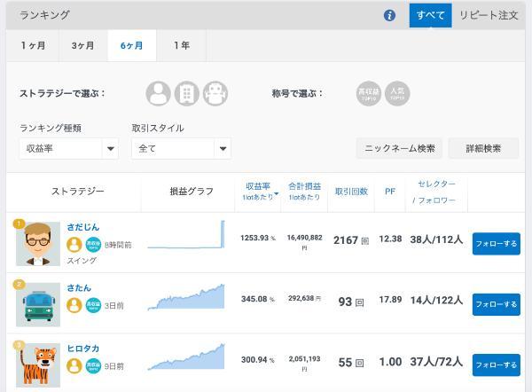Click さたん's yellow person badge icon
Viewport: 532px width, 392px height.
click(74, 305)
